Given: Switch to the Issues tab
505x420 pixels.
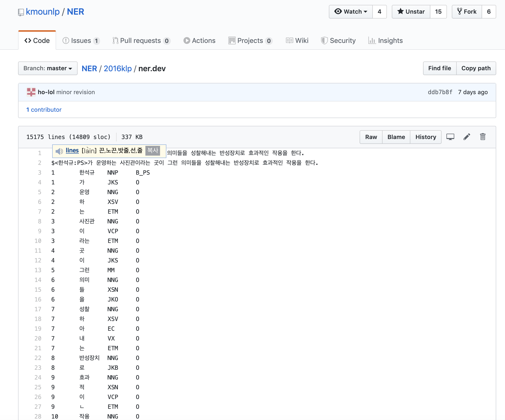Looking at the screenshot, I should 81,40.
